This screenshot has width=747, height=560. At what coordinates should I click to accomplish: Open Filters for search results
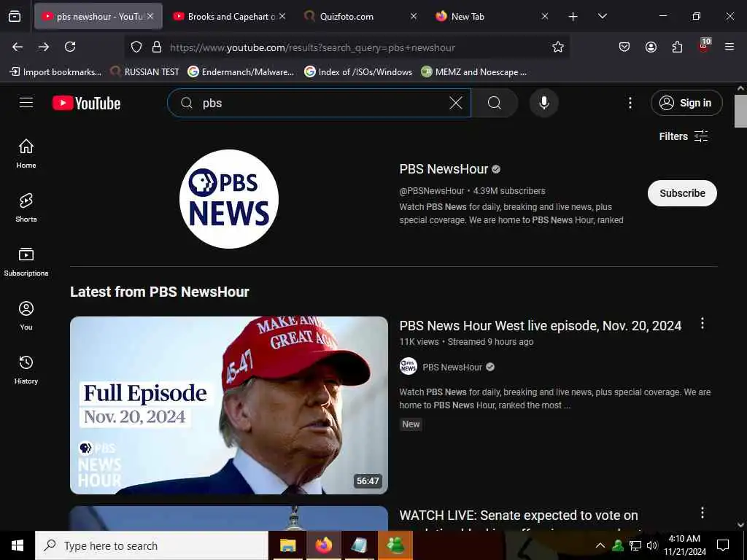tap(684, 136)
